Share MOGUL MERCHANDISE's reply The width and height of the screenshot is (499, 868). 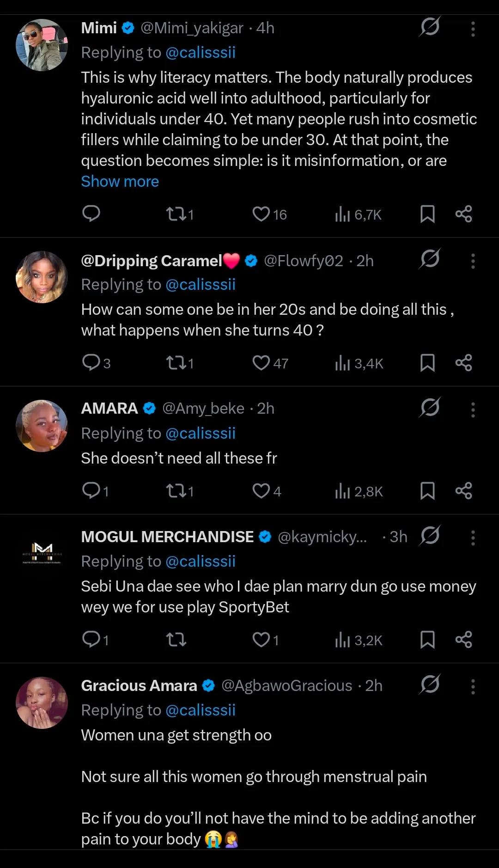pos(463,640)
